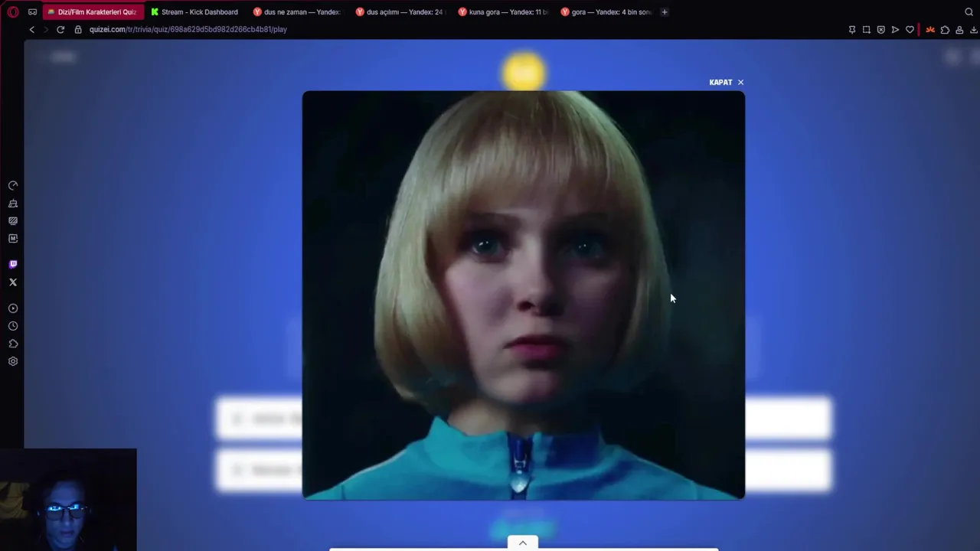
Task: Switch to 'dus ne zaman — Yandex' tab
Action: coord(297,11)
